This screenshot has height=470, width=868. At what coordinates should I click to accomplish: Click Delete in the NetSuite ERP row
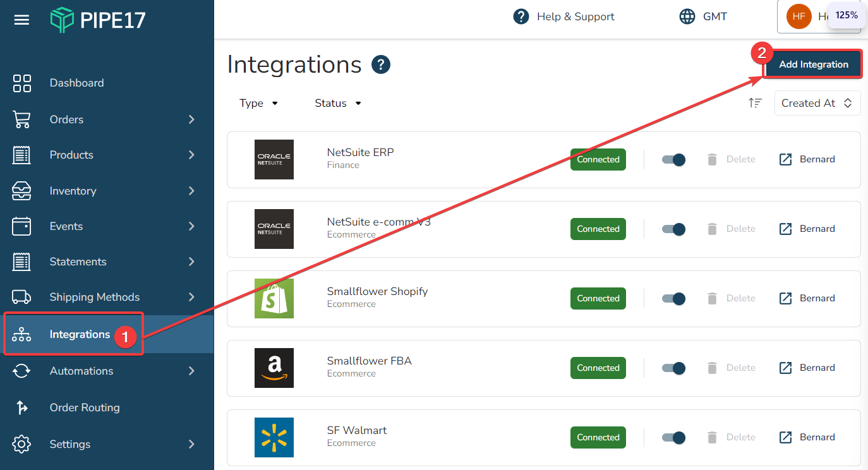[741, 159]
